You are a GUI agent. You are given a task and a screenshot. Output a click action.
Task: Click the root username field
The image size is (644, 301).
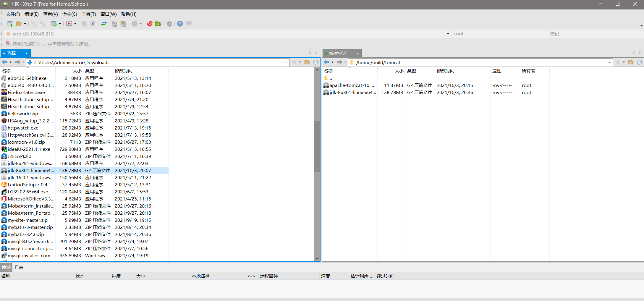(500, 34)
